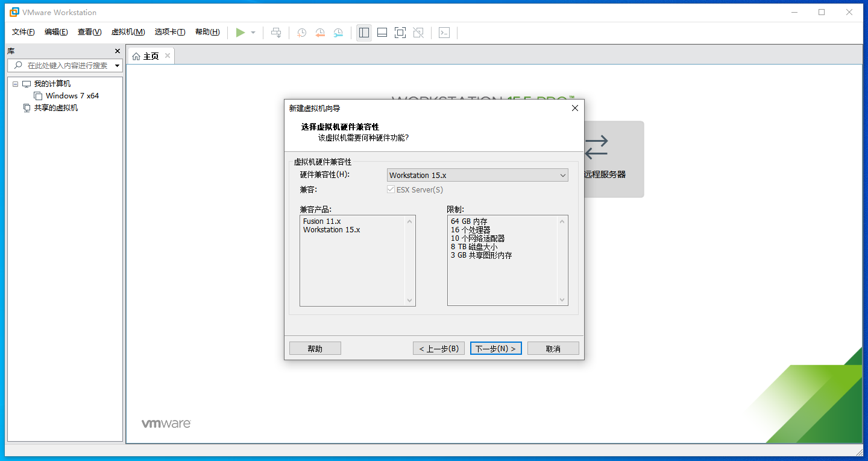This screenshot has height=461, width=868.
Task: Close the 新建虚拟机向导 dialog
Action: 574,108
